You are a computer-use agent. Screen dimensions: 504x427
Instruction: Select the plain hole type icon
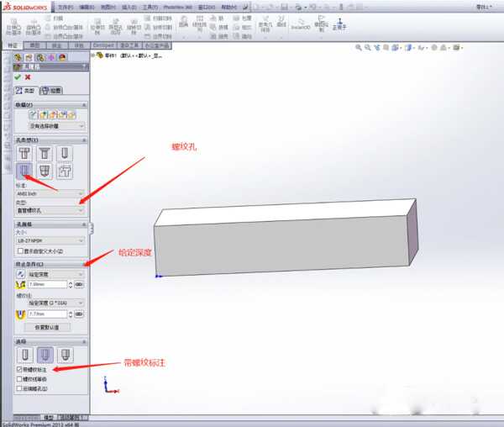[65, 153]
